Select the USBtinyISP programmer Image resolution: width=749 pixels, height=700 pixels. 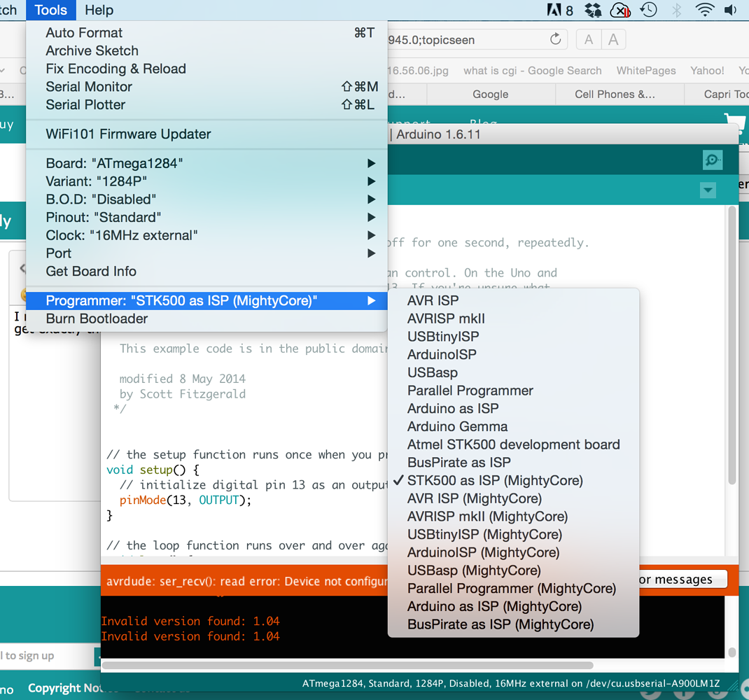point(442,336)
